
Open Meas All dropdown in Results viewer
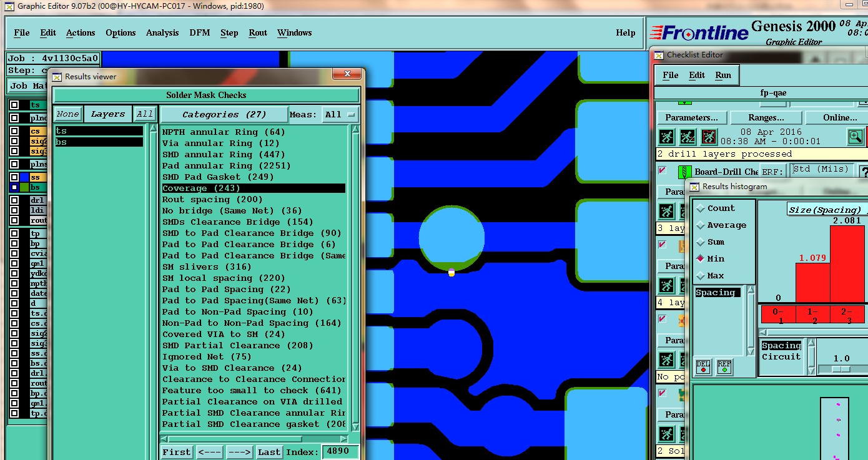[x=340, y=114]
